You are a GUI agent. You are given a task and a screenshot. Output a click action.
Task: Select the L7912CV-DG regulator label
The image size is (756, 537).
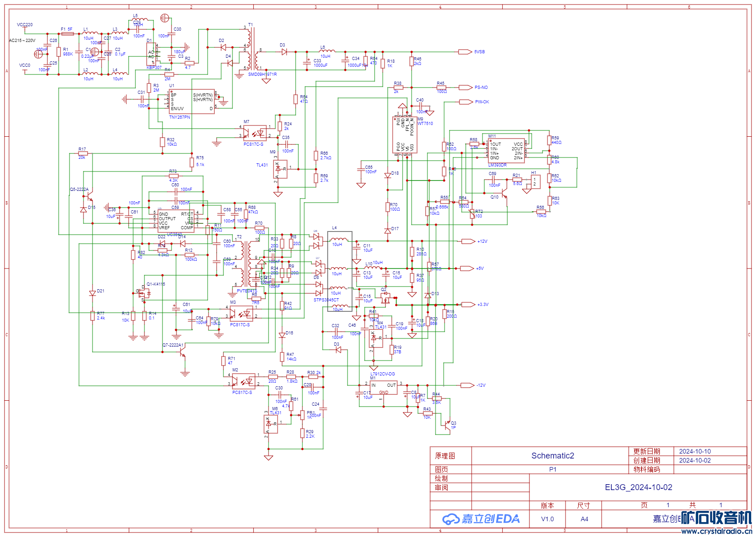pyautogui.click(x=383, y=374)
